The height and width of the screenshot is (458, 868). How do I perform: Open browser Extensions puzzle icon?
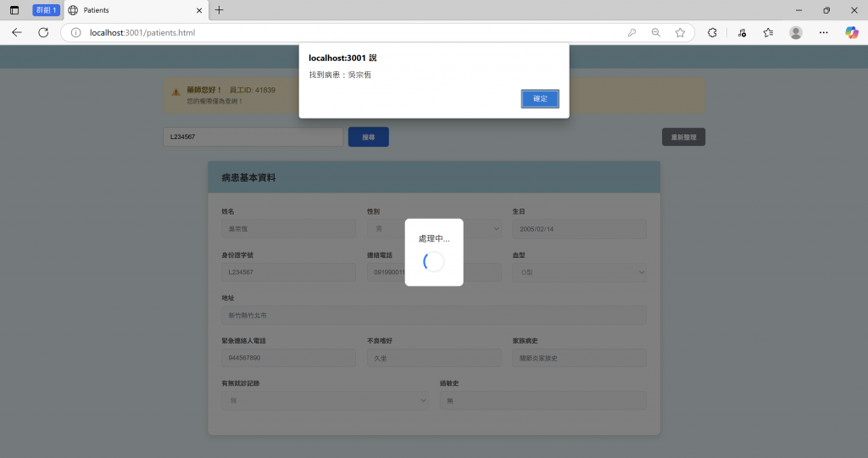pyautogui.click(x=712, y=33)
